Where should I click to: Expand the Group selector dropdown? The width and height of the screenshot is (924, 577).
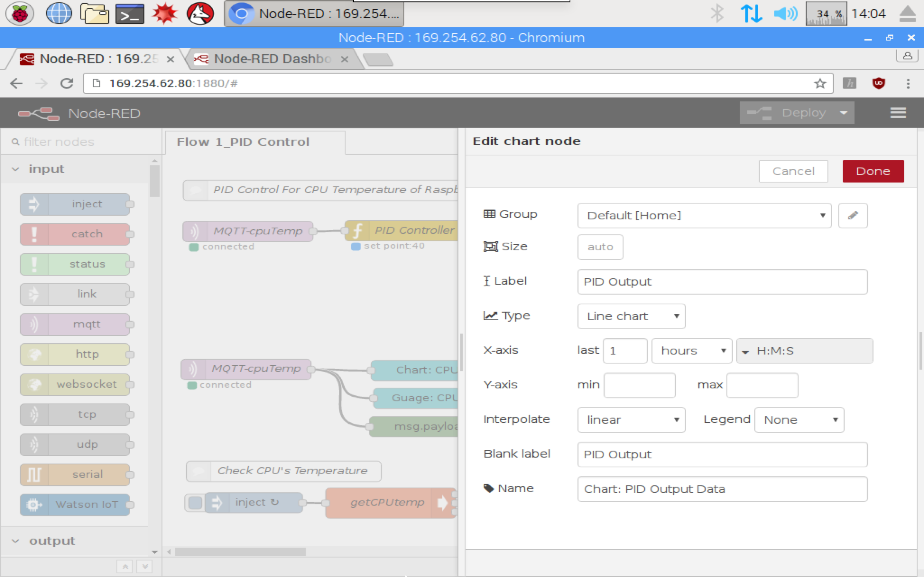(x=823, y=215)
